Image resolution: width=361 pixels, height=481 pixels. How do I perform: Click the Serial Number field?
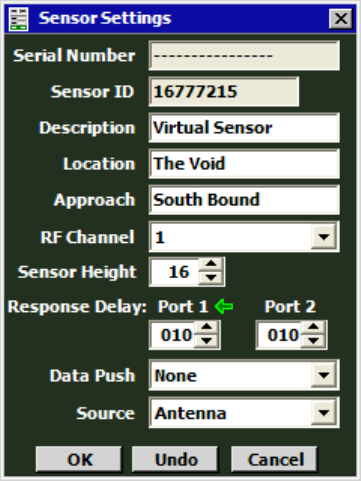244,56
